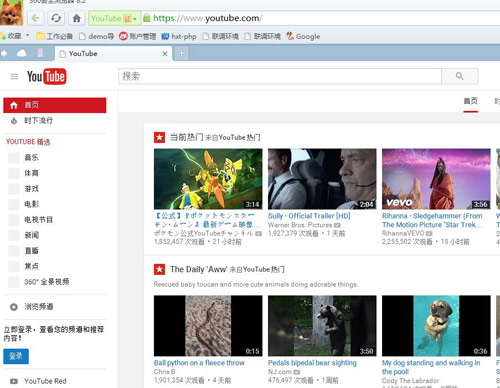Click the flame icon for 时下流行
This screenshot has height=388, width=500.
(x=14, y=121)
